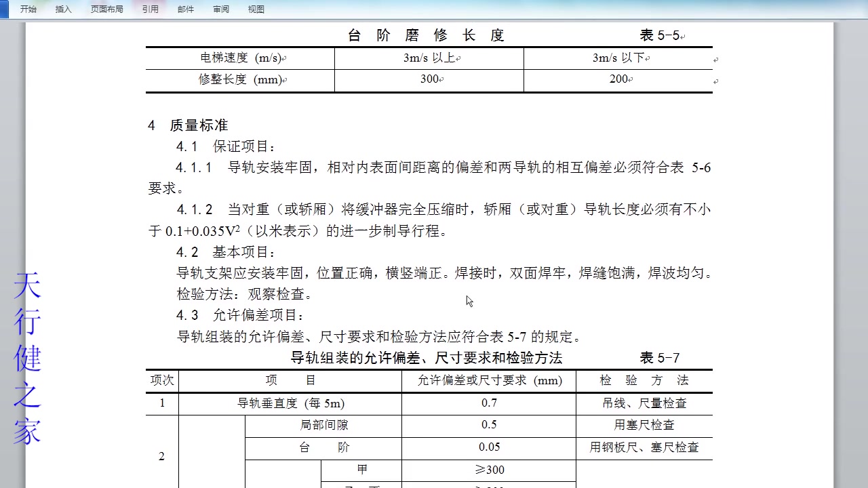
Task: Select the cell 吊线、尺量检查
Action: pyautogui.click(x=644, y=403)
